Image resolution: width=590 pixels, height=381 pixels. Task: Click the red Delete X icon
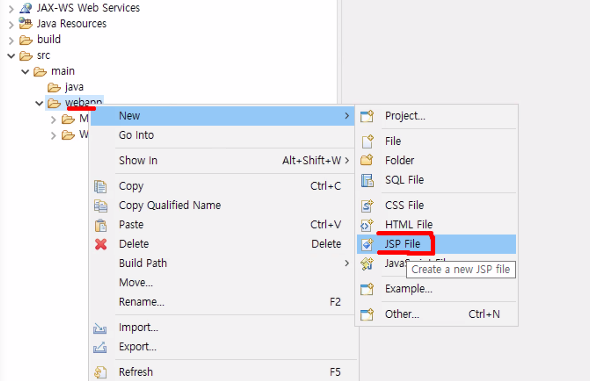point(100,244)
